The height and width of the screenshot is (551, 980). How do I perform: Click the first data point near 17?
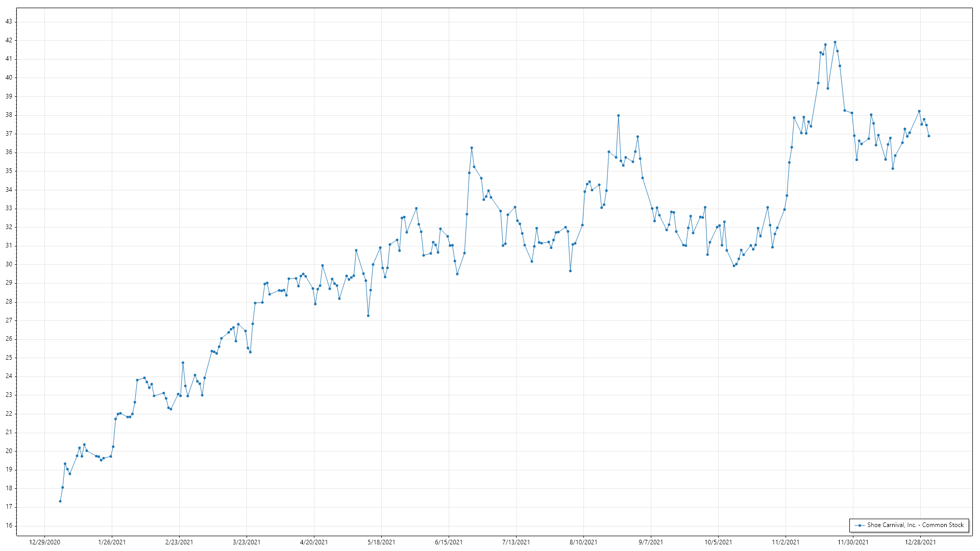(x=60, y=501)
